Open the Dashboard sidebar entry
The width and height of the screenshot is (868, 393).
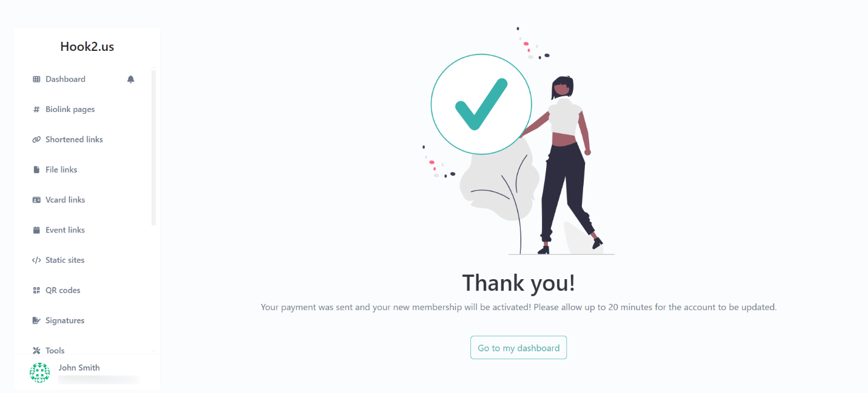click(x=65, y=79)
